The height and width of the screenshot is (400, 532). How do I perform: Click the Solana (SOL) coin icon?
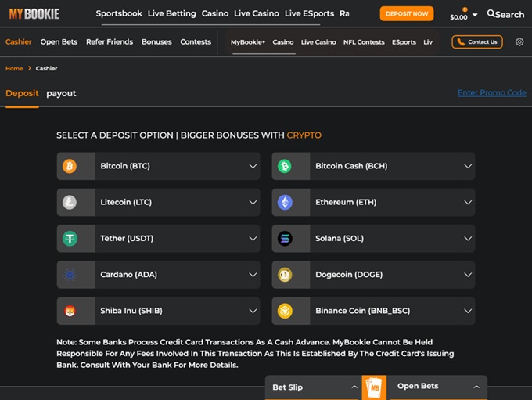pyautogui.click(x=285, y=238)
